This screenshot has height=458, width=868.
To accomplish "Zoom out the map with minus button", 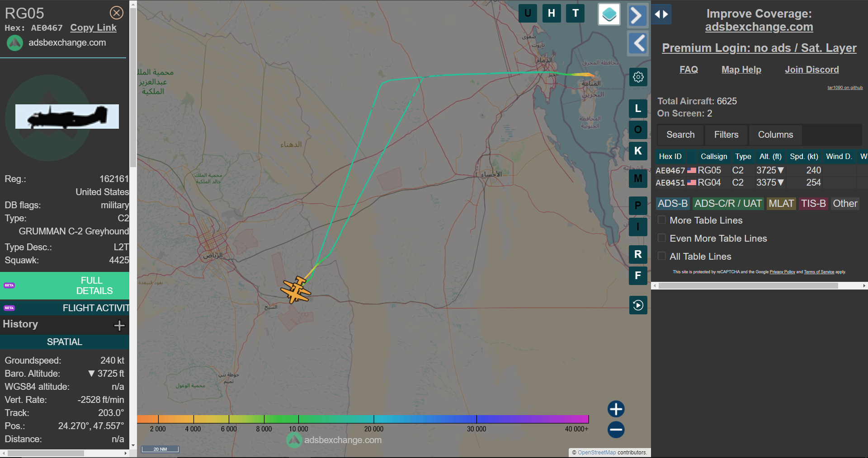I will coord(616,430).
